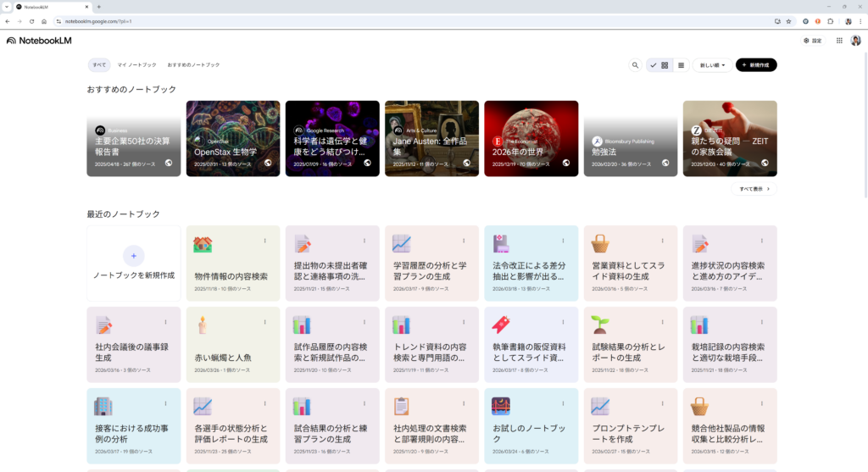The width and height of the screenshot is (868, 472).
Task: Click the NotebookLM logo in header
Action: [38, 41]
